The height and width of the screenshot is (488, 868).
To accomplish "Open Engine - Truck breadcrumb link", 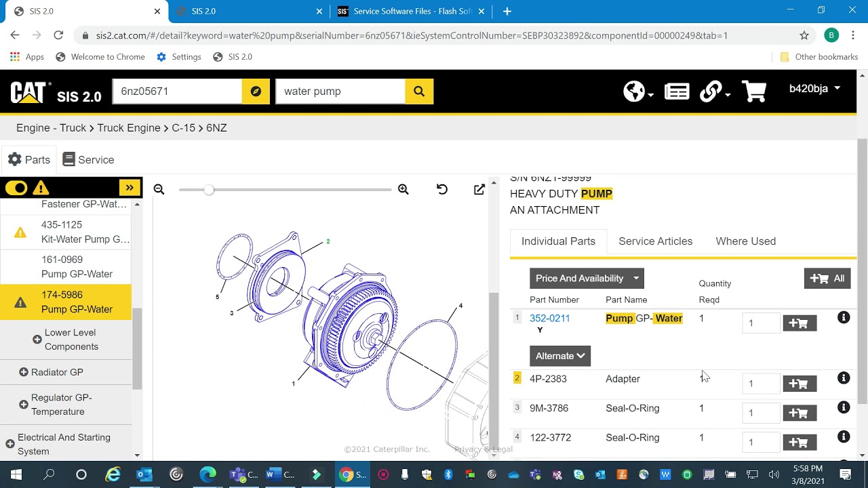I will coord(52,128).
